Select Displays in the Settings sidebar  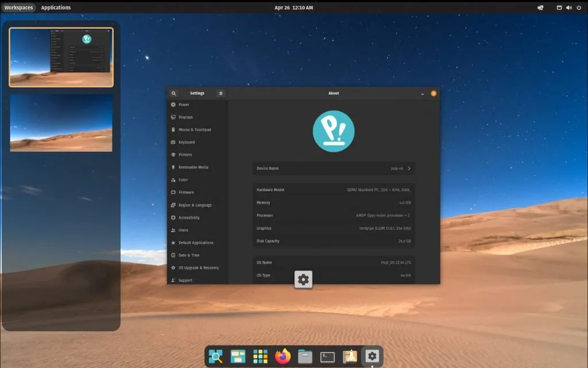tap(185, 117)
